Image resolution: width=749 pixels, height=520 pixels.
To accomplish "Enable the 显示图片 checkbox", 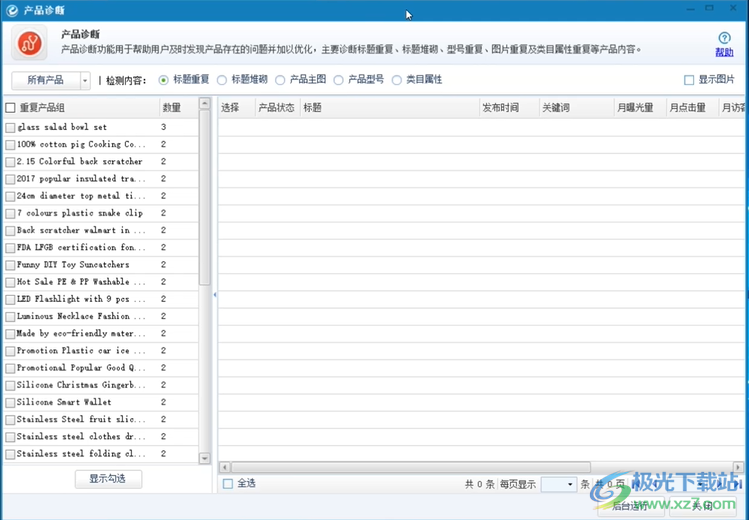I will [x=689, y=80].
